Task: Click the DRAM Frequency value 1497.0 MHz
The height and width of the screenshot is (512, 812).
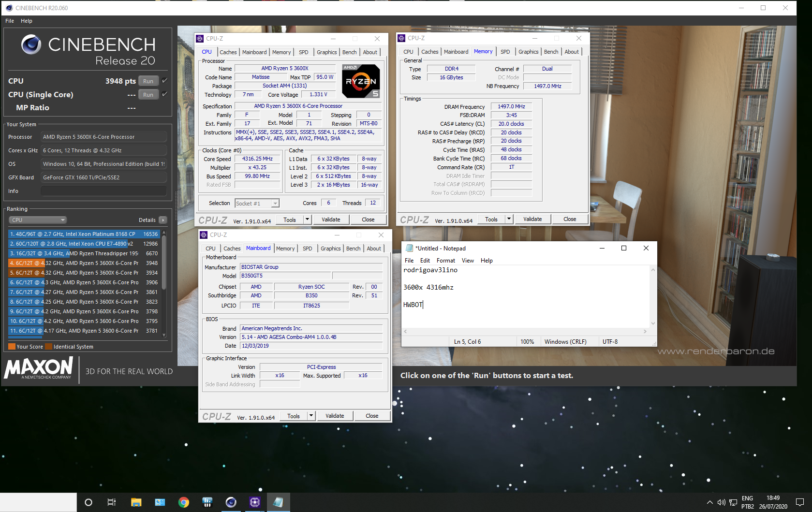Action: 511,106
